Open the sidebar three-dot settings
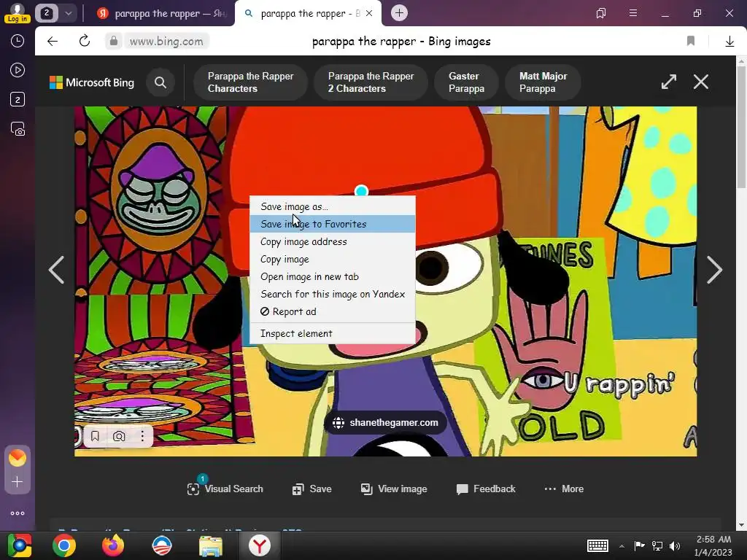This screenshot has height=560, width=747. [18, 513]
